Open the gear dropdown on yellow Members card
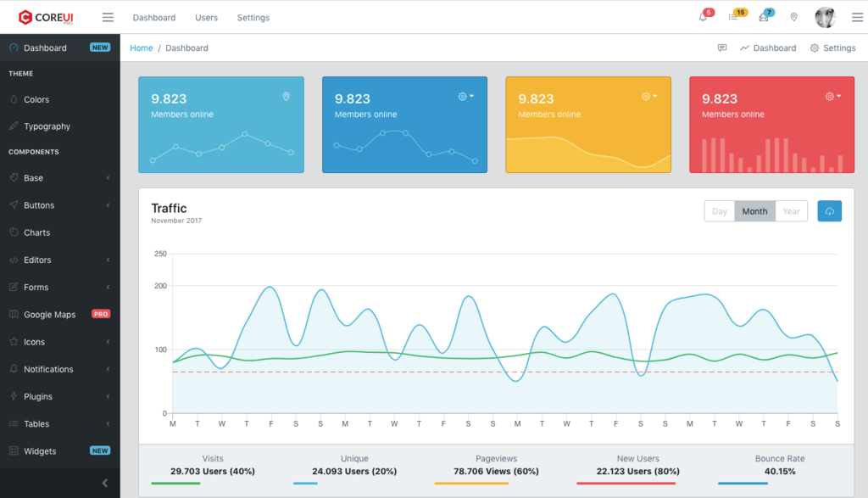868x498 pixels. 647,96
